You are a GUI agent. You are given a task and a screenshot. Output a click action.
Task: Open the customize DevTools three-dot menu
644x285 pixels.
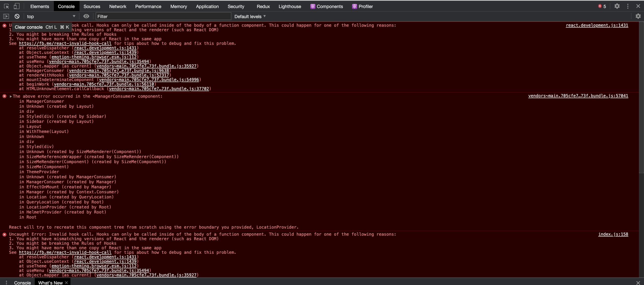[628, 6]
